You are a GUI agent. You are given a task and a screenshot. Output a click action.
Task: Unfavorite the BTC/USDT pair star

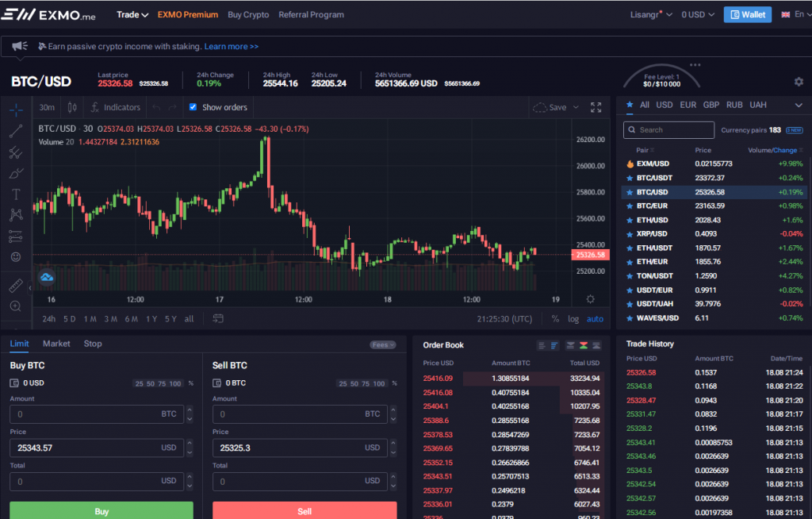click(x=630, y=178)
